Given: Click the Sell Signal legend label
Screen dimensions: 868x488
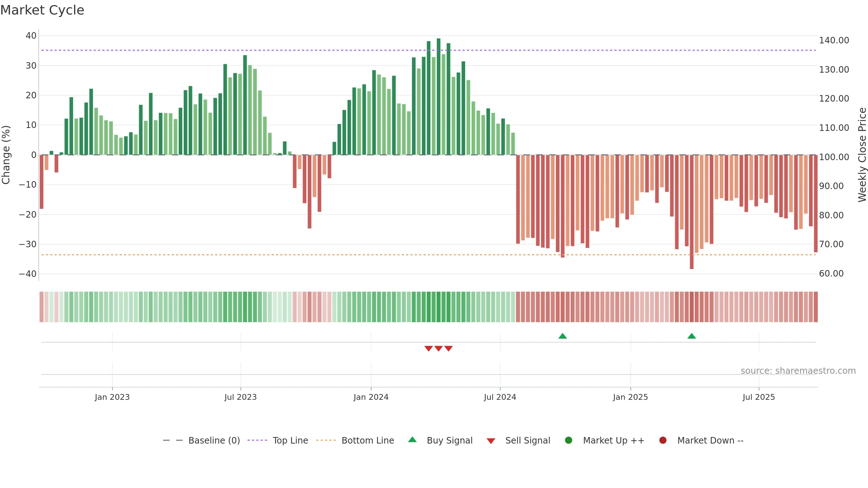Looking at the screenshot, I should (x=528, y=440).
